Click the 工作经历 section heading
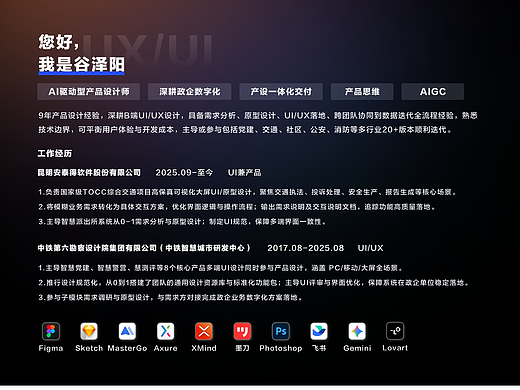Image resolution: width=520 pixels, height=390 pixels. (55, 153)
